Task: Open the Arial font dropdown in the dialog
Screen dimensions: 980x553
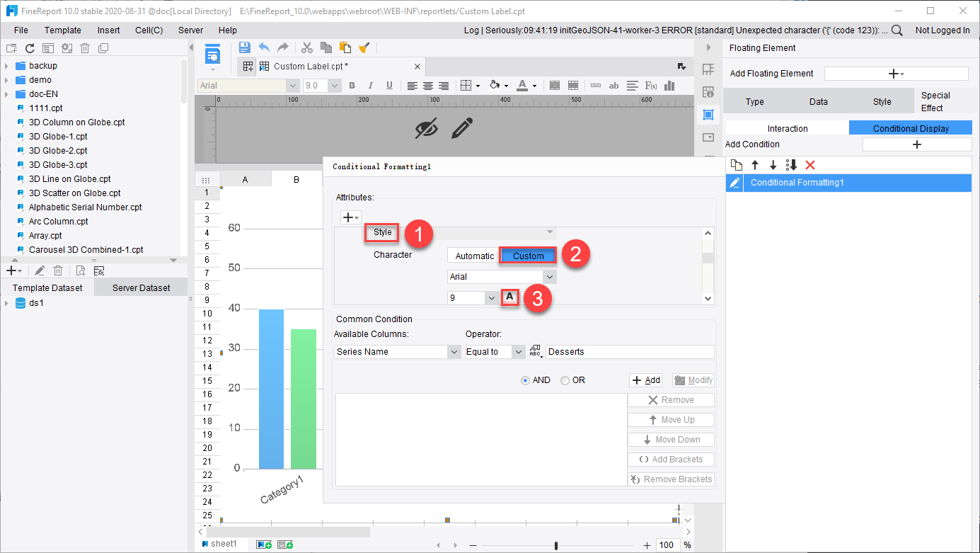Action: coord(502,276)
